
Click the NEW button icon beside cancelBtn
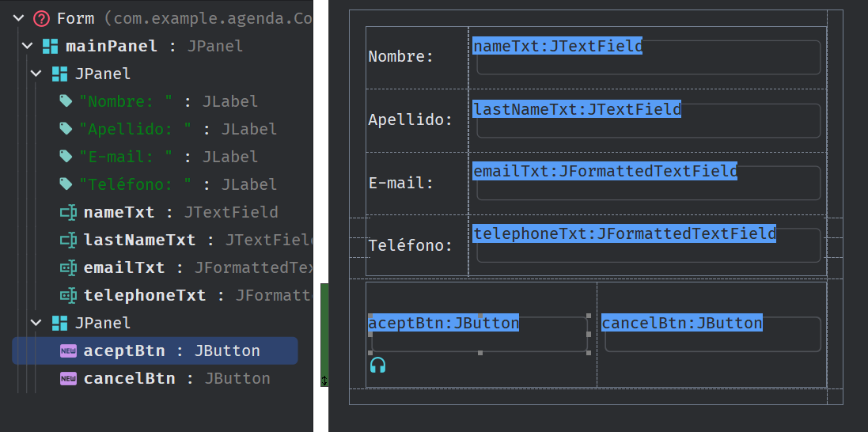(x=69, y=378)
